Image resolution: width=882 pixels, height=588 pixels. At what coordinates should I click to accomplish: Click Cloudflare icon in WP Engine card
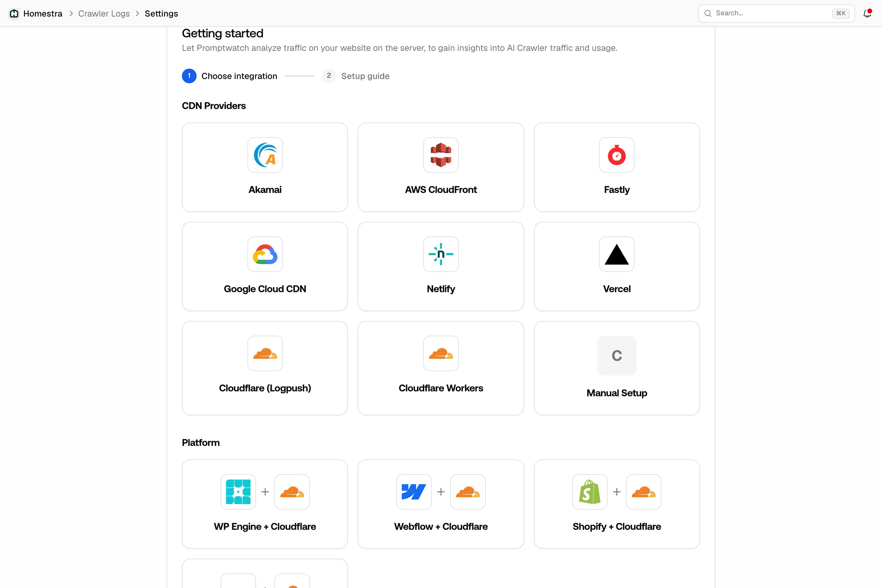[x=292, y=492]
